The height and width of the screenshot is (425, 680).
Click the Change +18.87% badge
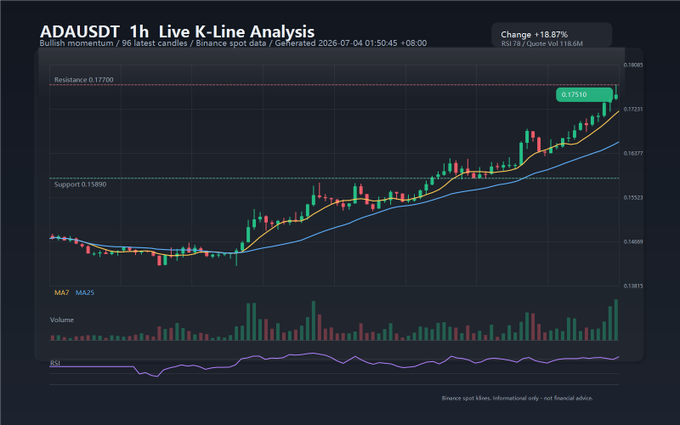pos(552,34)
